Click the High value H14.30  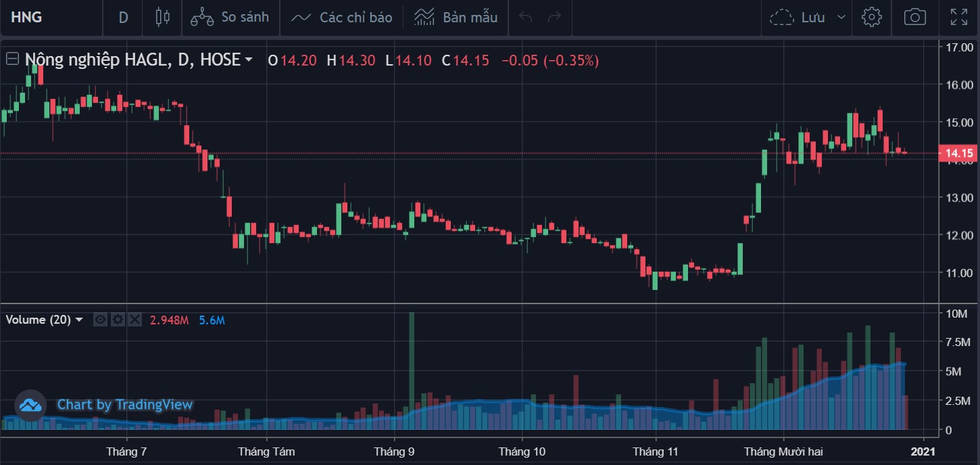(x=351, y=60)
